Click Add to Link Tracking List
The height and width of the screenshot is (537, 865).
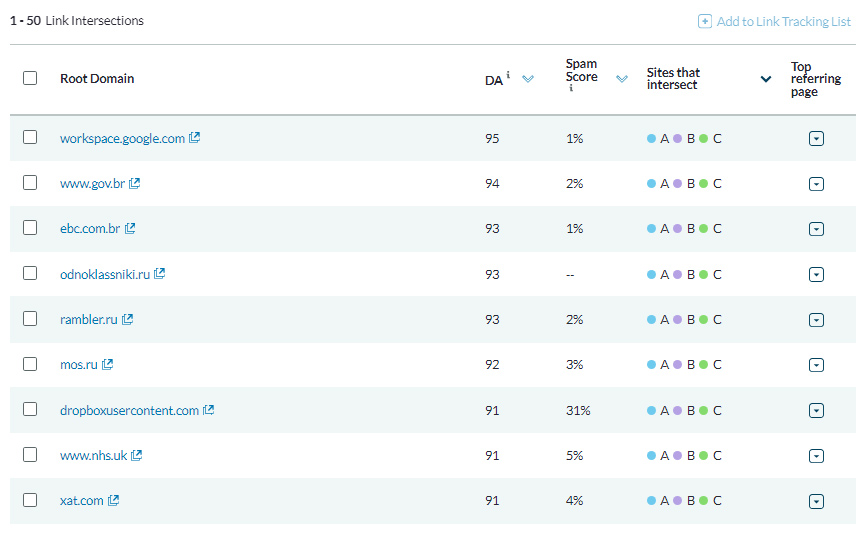783,21
